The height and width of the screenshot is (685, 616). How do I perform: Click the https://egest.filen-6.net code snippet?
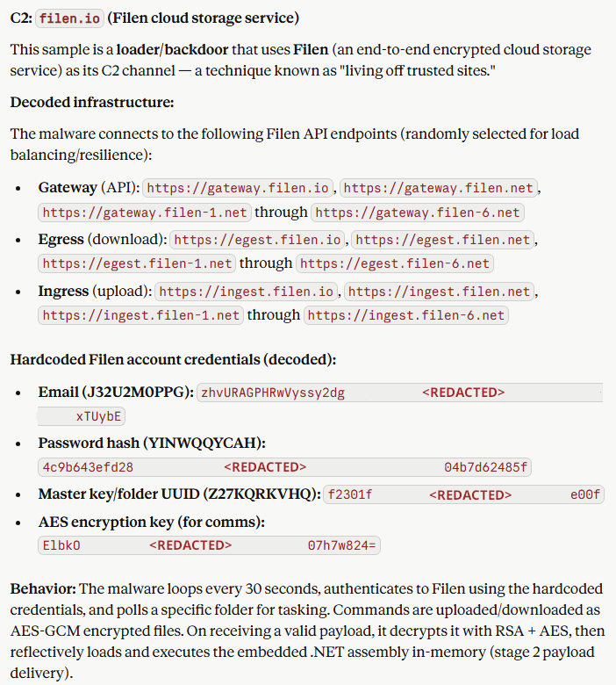(x=394, y=263)
